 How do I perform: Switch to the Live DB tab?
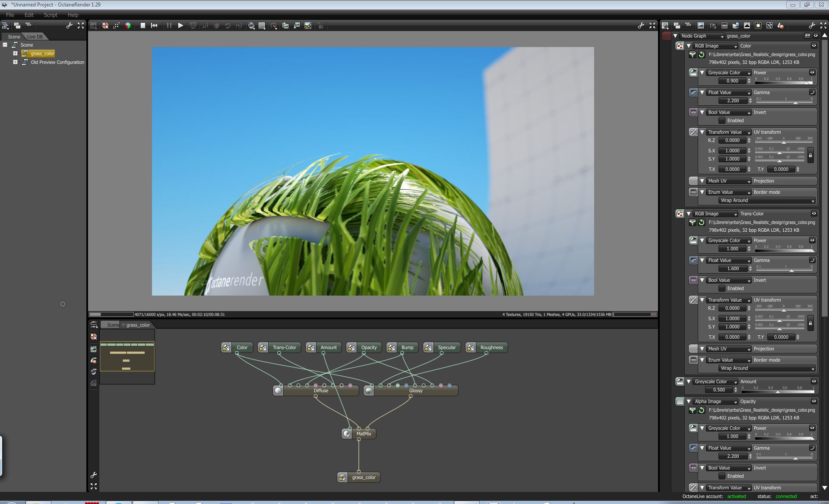35,37
